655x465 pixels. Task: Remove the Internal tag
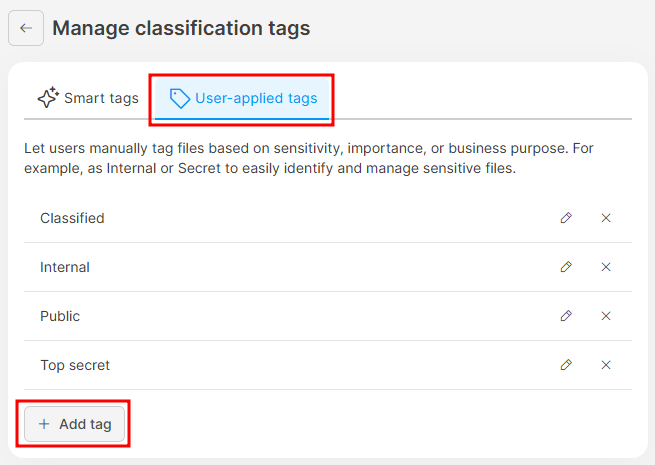606,267
